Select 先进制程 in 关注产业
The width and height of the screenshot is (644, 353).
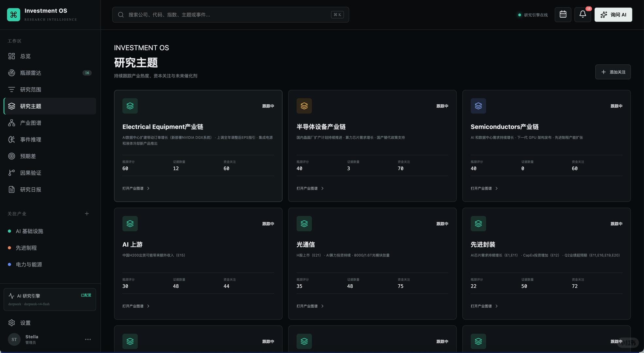pyautogui.click(x=50, y=248)
